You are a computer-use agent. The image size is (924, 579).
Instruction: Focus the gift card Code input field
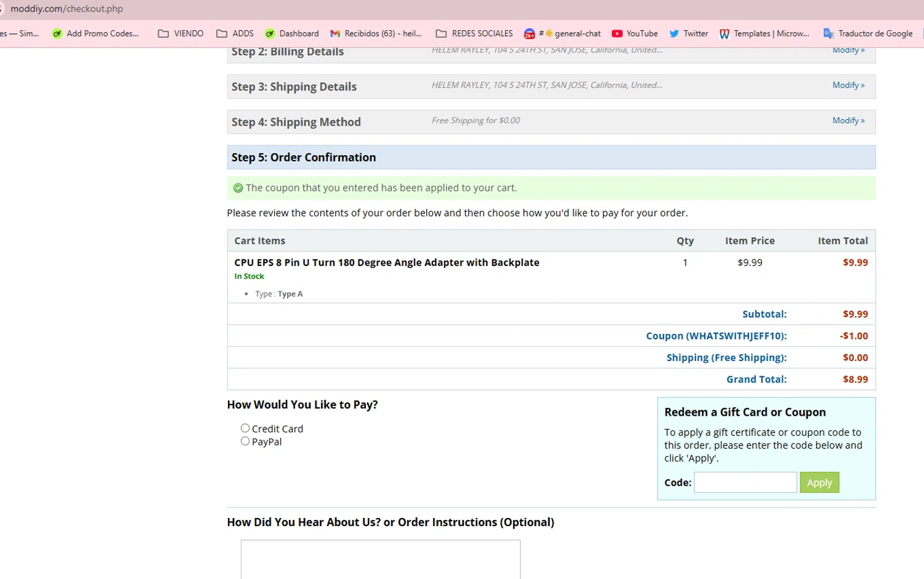click(745, 482)
